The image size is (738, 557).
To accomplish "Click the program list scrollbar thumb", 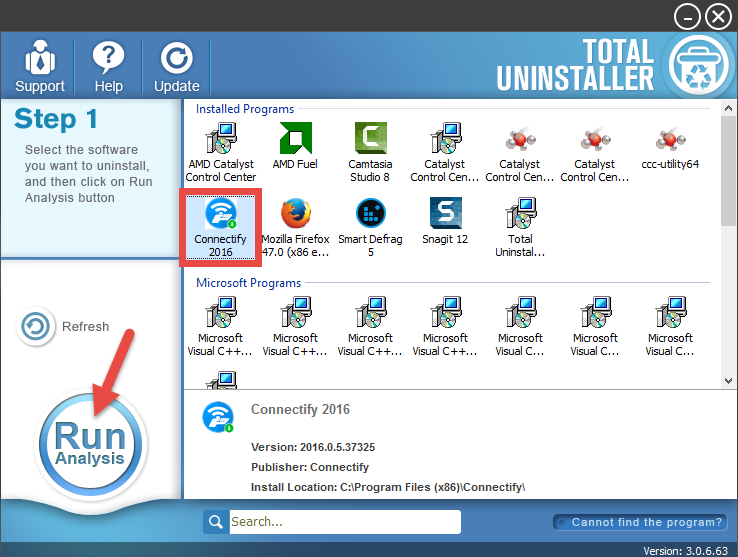I will (x=728, y=171).
